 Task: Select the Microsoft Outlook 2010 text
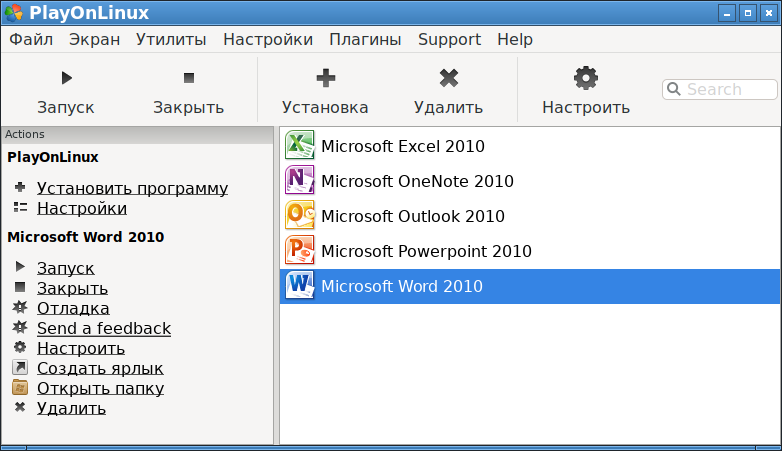413,216
